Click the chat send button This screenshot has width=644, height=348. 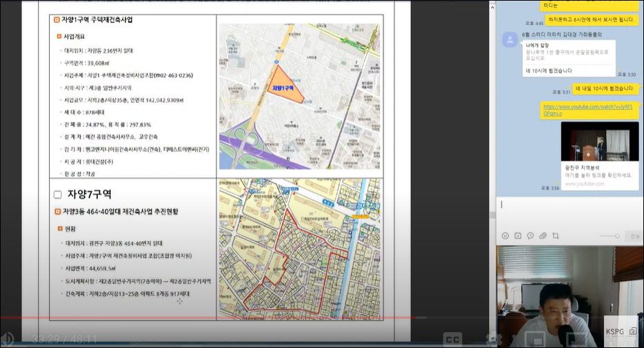[634, 236]
